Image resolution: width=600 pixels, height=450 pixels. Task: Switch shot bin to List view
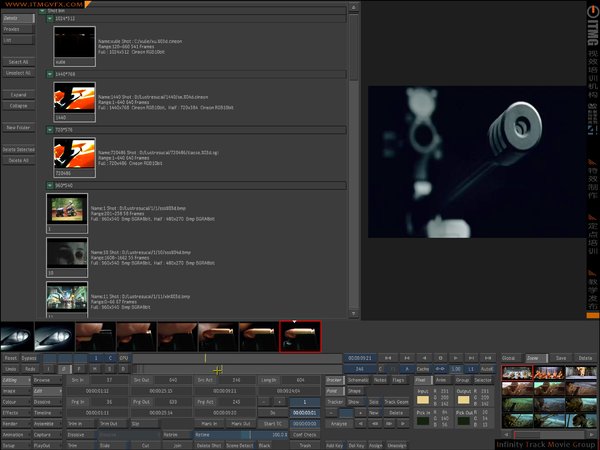[x=18, y=41]
